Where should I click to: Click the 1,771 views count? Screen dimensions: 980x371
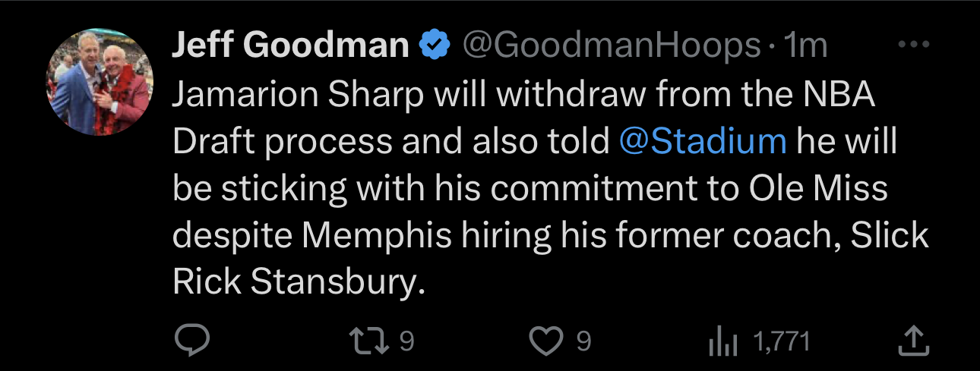point(782,341)
